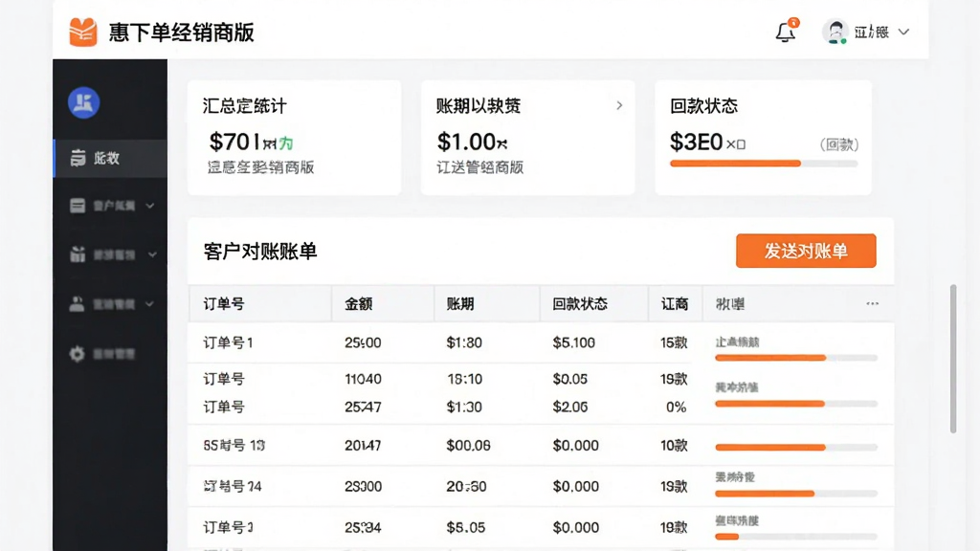The image size is (980, 551).
Task: Select the highlighted first sidebar menu item
Action: pos(111,158)
